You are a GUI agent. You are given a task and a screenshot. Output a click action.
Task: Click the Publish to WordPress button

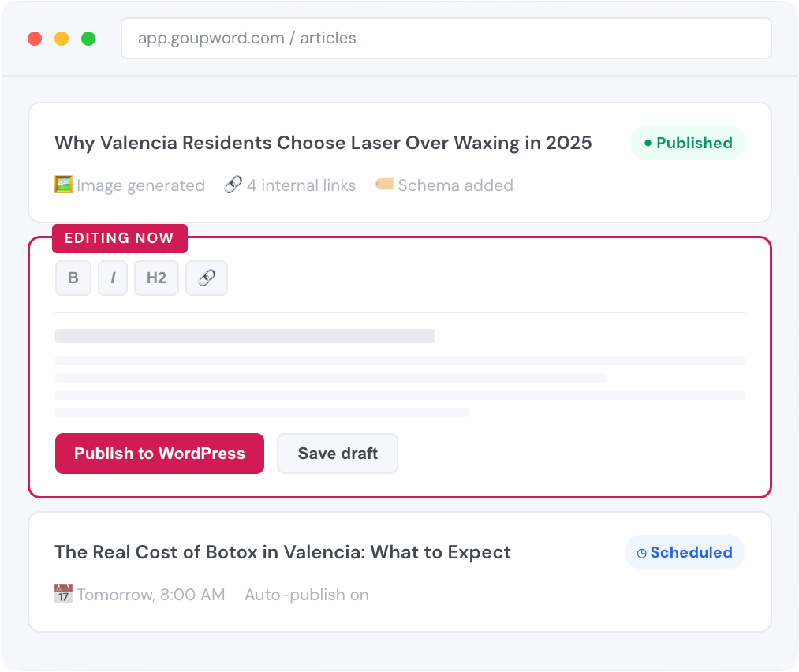[159, 454]
